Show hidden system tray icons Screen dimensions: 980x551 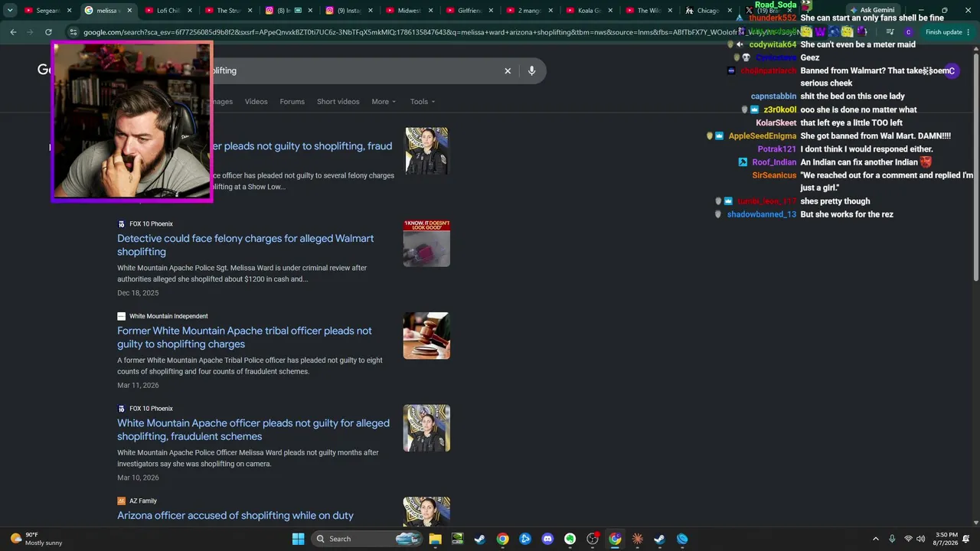pyautogui.click(x=876, y=539)
